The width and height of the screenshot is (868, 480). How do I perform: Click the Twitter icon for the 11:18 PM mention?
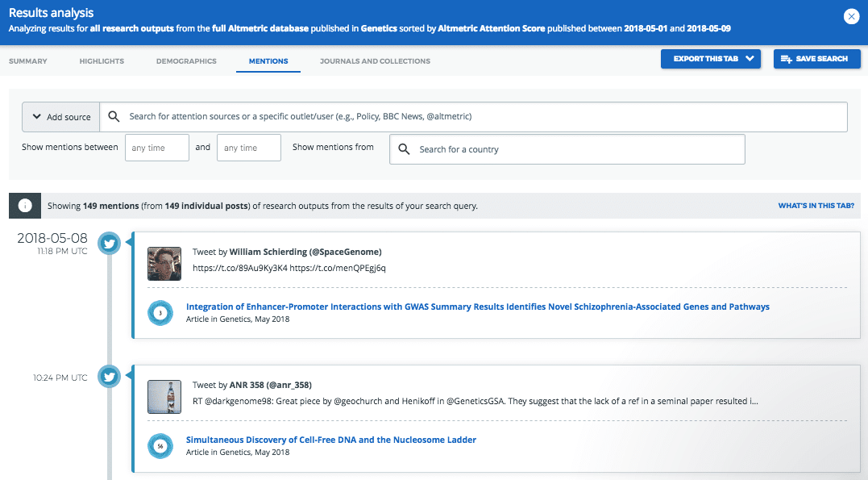(110, 244)
